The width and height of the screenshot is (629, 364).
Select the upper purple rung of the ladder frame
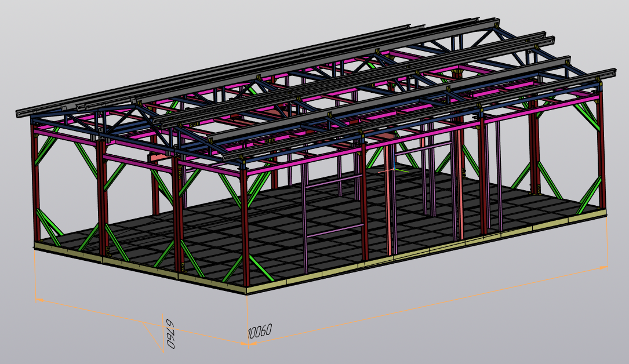coord(333,181)
